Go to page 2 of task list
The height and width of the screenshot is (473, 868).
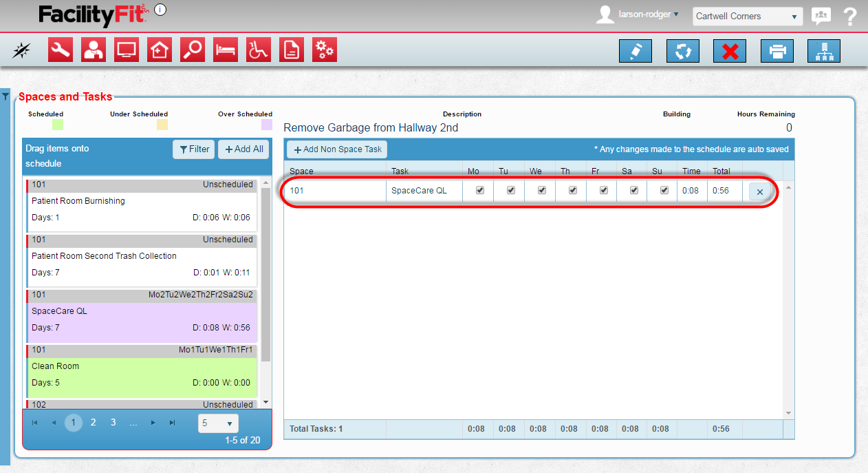tap(94, 423)
